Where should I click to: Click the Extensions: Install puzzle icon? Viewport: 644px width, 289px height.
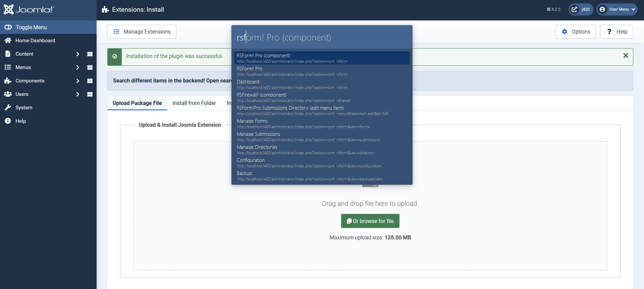(x=106, y=9)
